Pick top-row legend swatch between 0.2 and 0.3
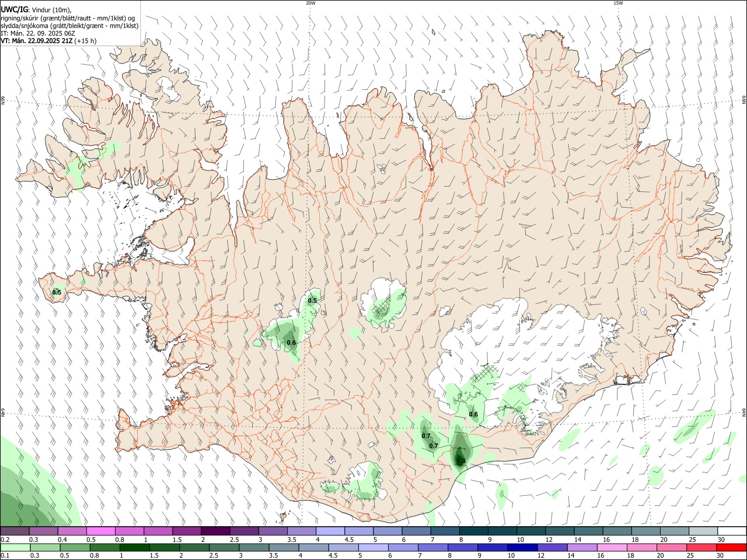This screenshot has height=560, width=747. point(15,531)
